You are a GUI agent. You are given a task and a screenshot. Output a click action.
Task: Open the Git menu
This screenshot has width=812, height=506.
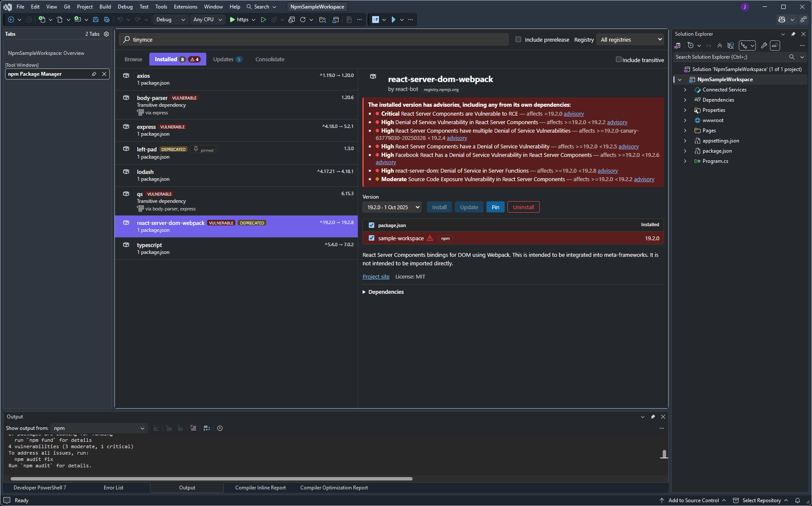(x=67, y=7)
